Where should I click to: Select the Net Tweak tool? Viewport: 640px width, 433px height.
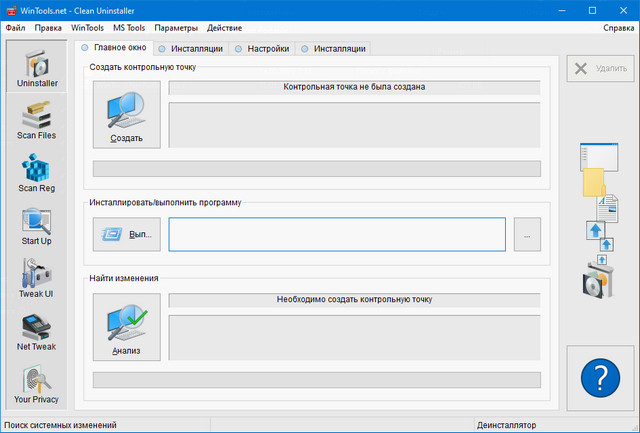tap(36, 332)
